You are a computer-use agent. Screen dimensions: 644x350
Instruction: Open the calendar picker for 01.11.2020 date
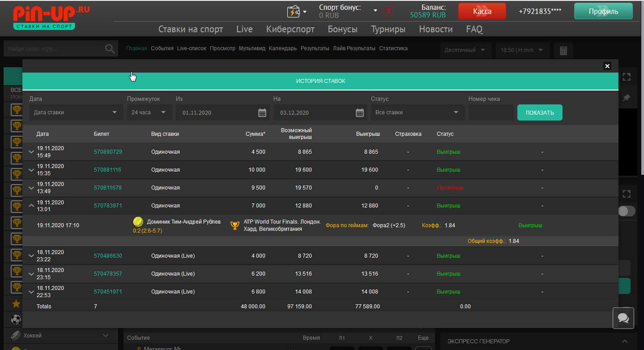262,112
